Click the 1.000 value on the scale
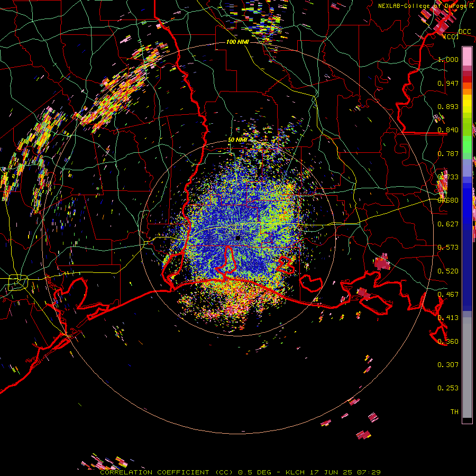Viewport: 476px width, 476px height. [x=448, y=59]
